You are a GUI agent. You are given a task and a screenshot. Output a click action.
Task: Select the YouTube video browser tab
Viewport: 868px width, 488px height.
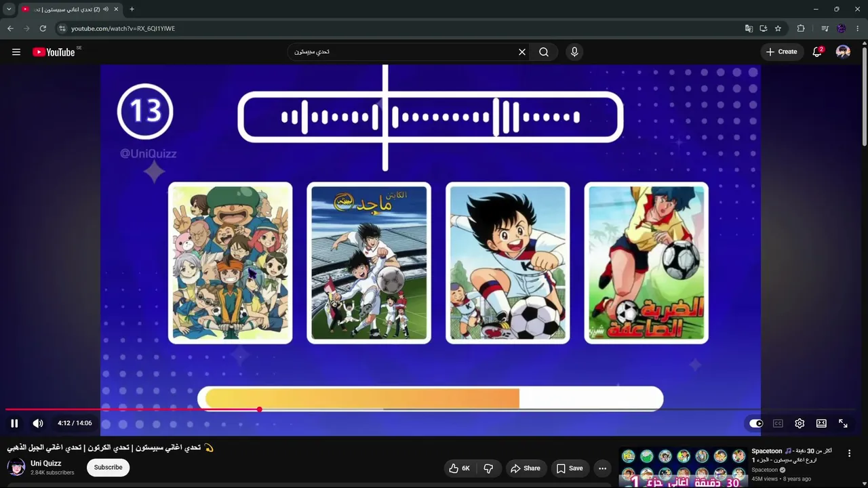click(x=69, y=9)
